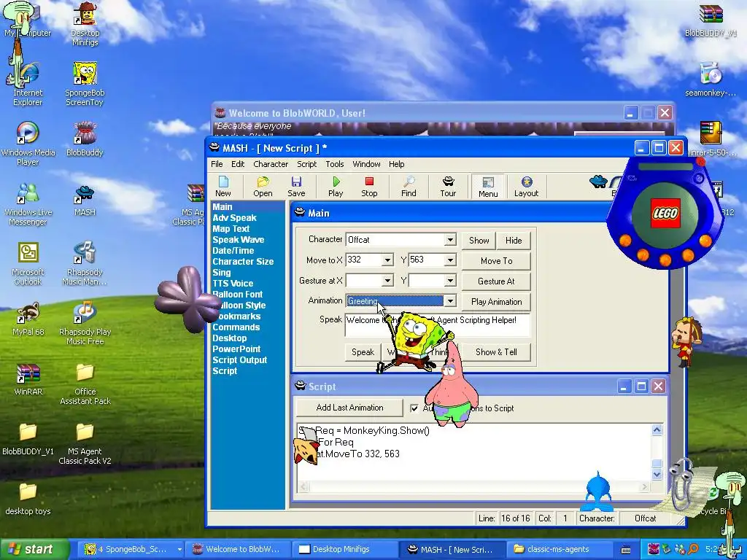Open a script with the Open toolbar icon
747x560 pixels.
coord(263,186)
